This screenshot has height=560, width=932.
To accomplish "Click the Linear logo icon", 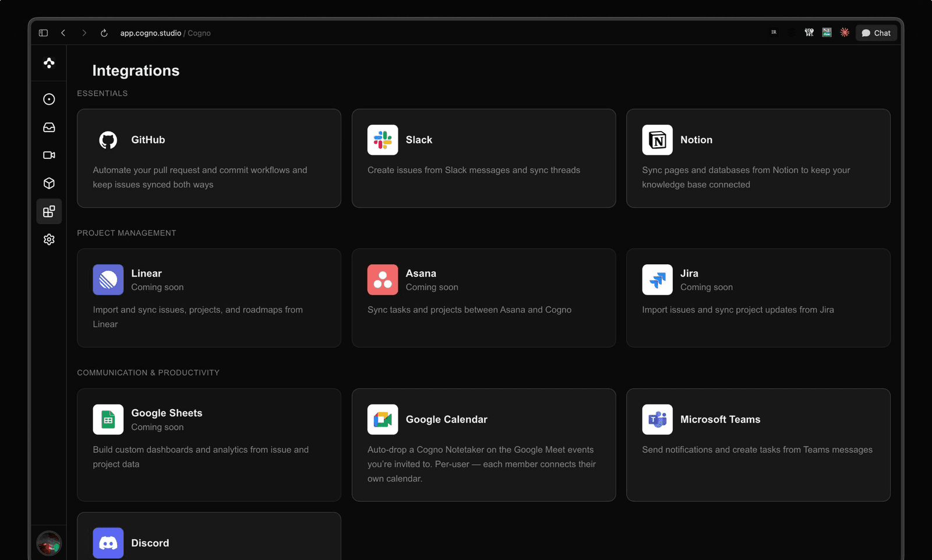I will (x=108, y=280).
